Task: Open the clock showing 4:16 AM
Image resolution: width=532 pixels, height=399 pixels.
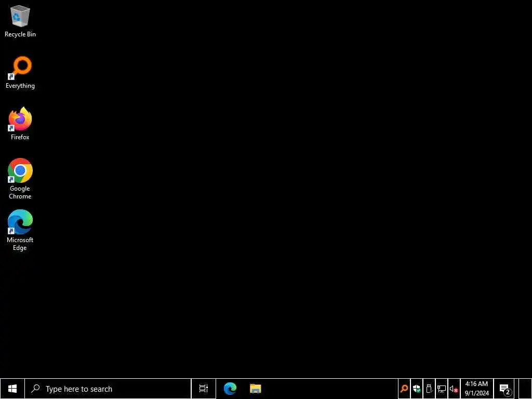Action: (477, 389)
